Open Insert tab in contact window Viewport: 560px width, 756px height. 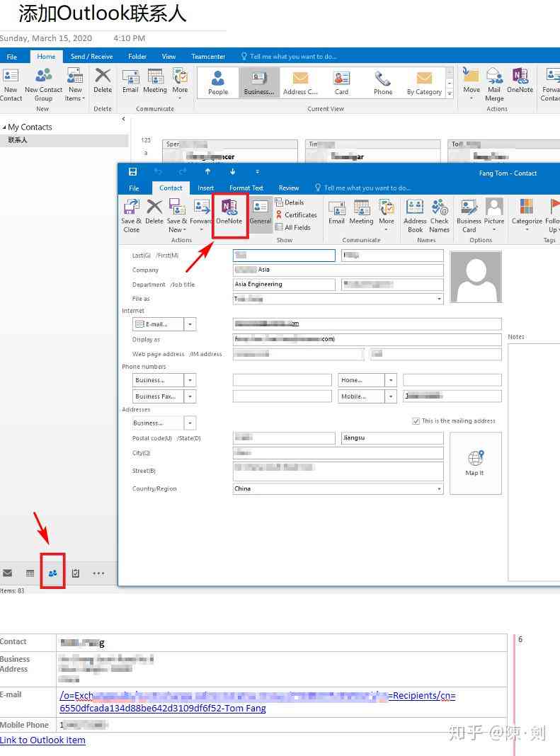pyautogui.click(x=205, y=188)
